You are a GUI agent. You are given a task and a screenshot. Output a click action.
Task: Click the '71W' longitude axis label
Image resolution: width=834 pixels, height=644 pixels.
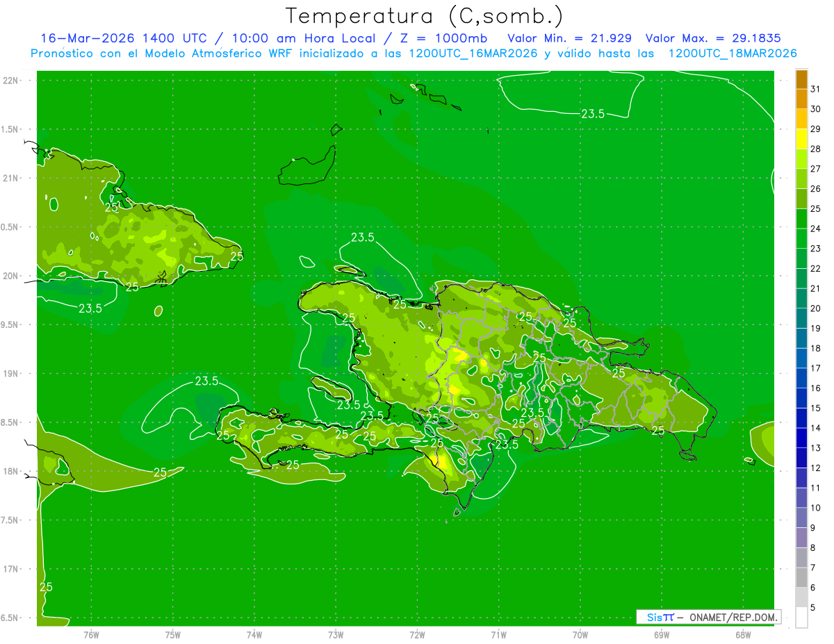(x=498, y=634)
